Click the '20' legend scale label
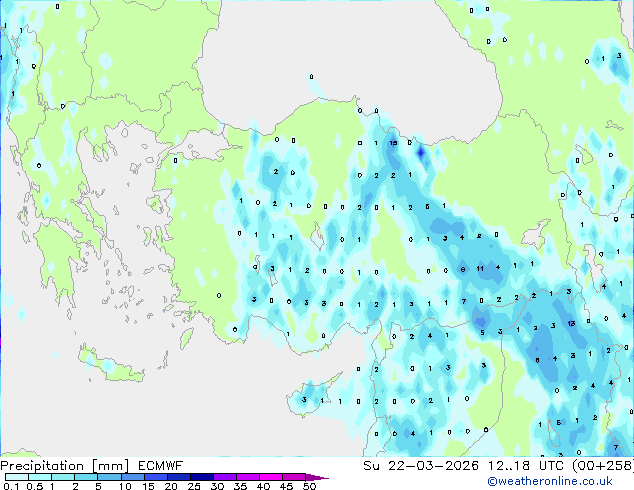Image resolution: width=634 pixels, height=490 pixels. [171, 486]
